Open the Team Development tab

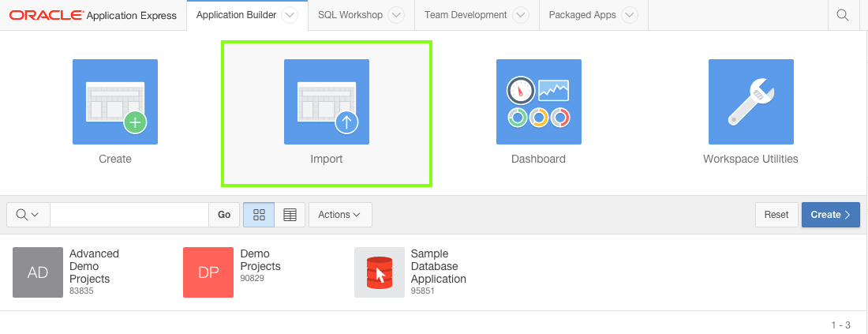tap(466, 15)
